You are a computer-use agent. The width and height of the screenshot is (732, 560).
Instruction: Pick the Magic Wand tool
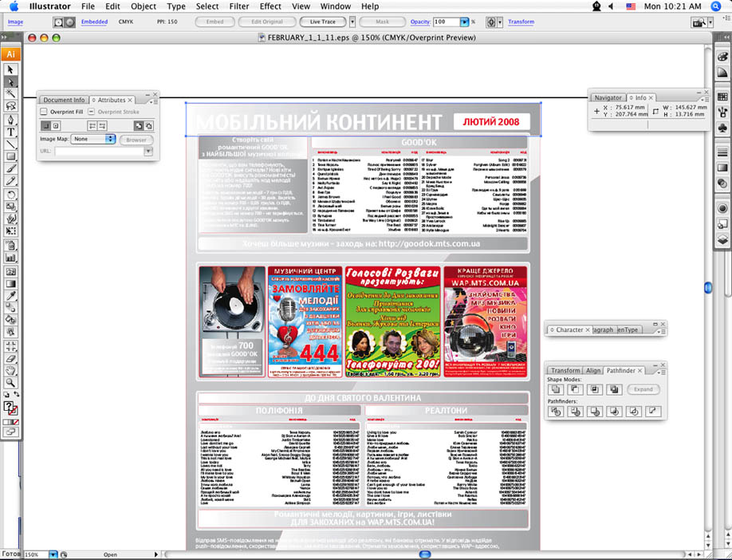pos(10,94)
